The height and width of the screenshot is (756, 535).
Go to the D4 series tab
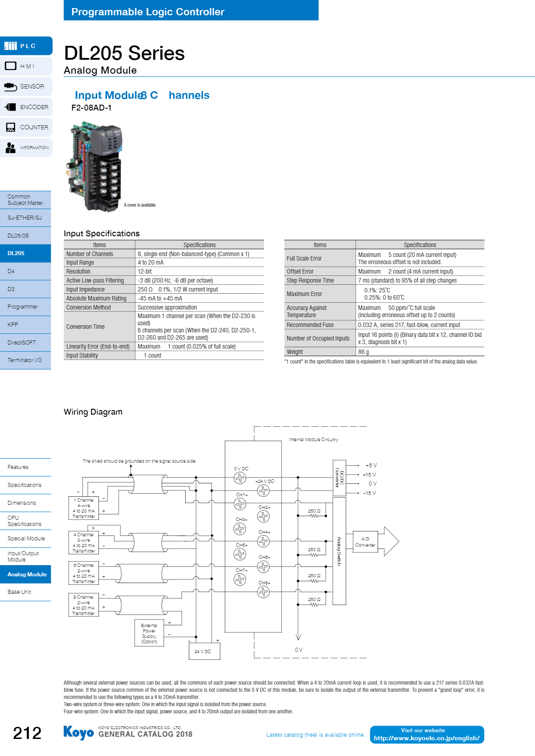(26, 271)
